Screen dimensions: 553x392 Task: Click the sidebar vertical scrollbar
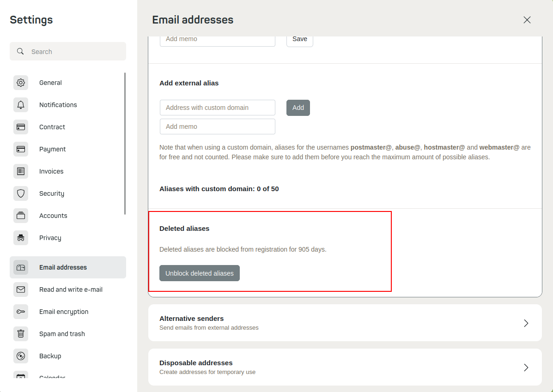(125, 143)
